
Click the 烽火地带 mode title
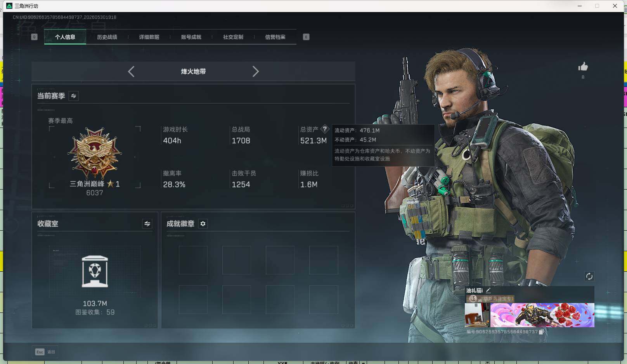click(193, 71)
